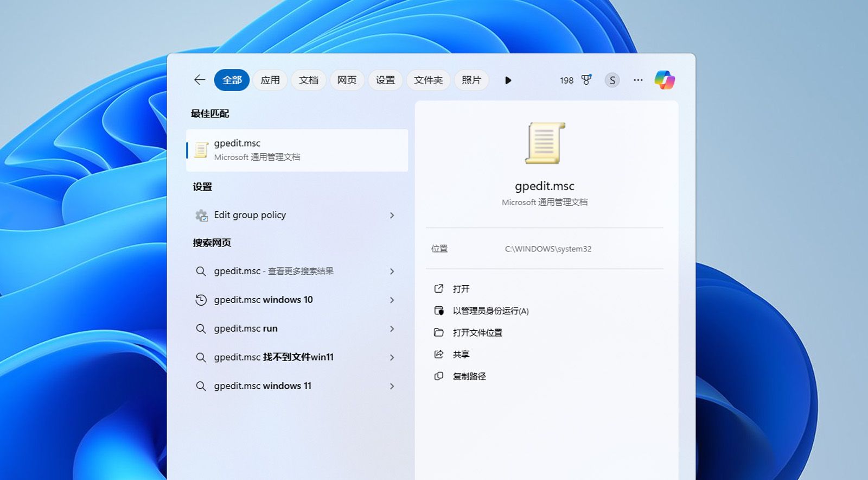
Task: Click the 设置 section heading above Edit group policy
Action: pyautogui.click(x=202, y=187)
